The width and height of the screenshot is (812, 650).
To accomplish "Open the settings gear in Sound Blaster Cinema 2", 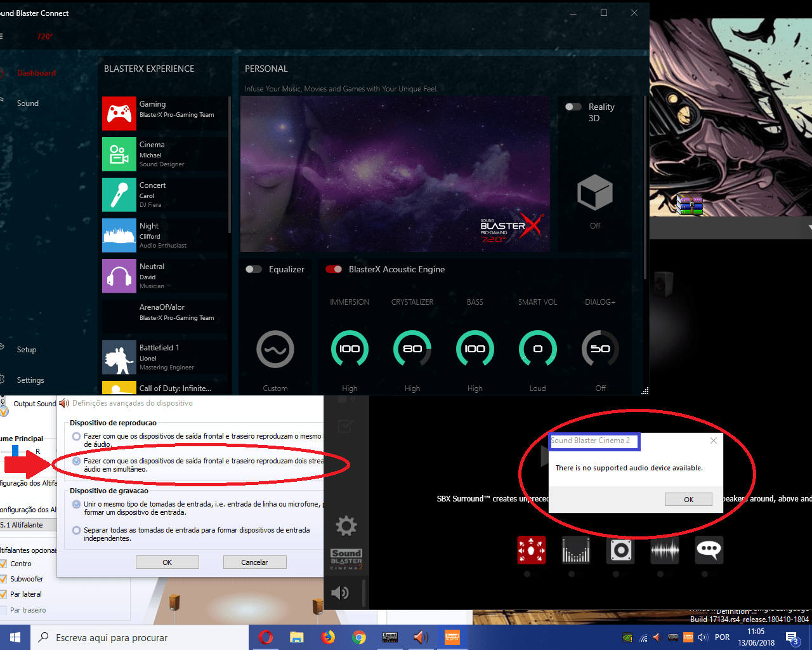I will click(x=346, y=526).
